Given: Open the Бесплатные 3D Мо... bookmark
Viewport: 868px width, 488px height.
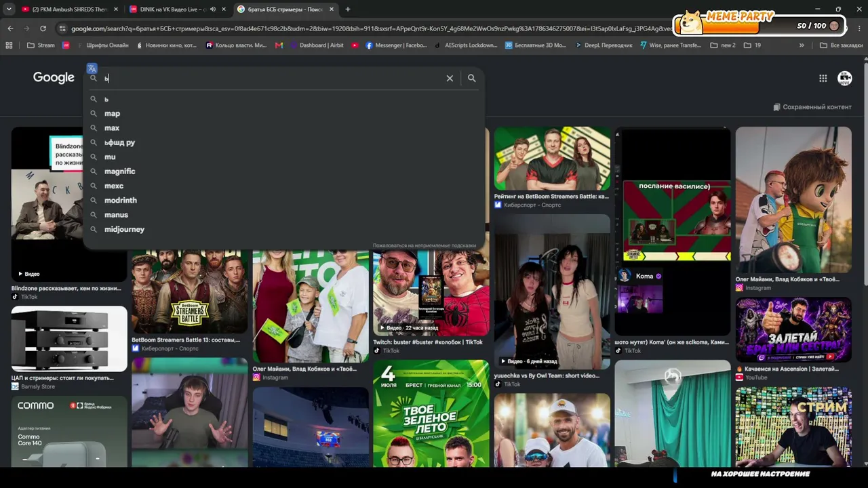Looking at the screenshot, I should [536, 45].
